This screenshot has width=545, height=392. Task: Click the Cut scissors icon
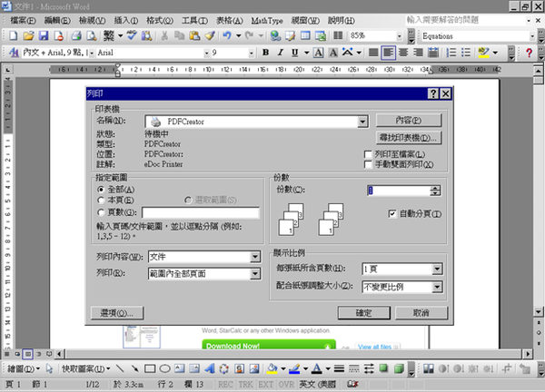pos(164,35)
